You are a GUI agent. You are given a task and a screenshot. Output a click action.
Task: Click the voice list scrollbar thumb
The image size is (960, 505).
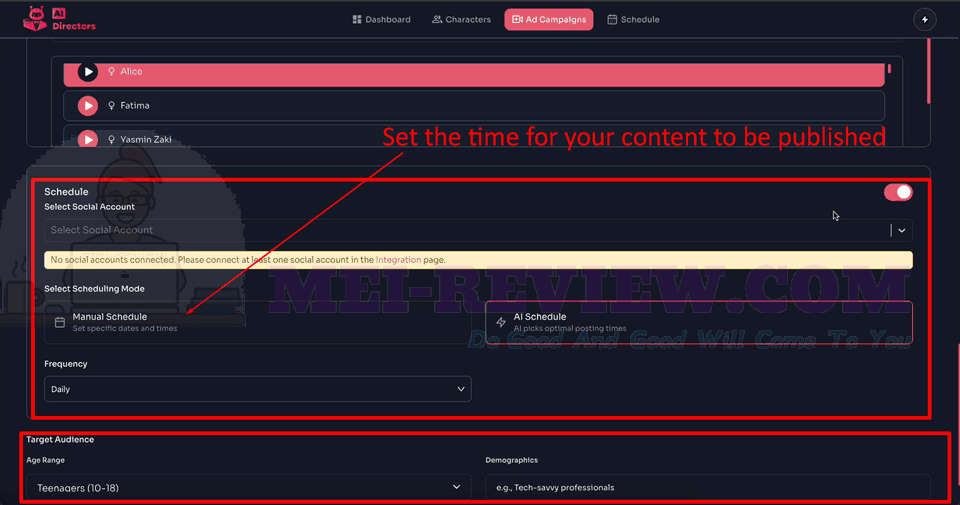(889, 69)
